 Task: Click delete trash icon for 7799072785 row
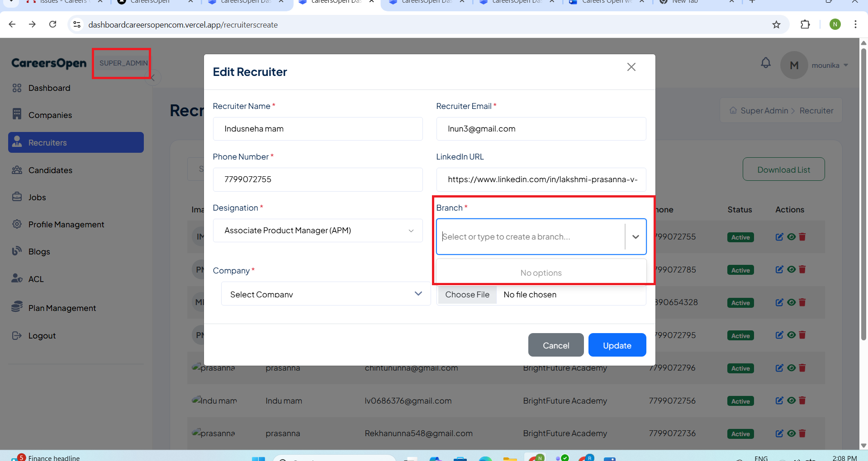click(802, 270)
